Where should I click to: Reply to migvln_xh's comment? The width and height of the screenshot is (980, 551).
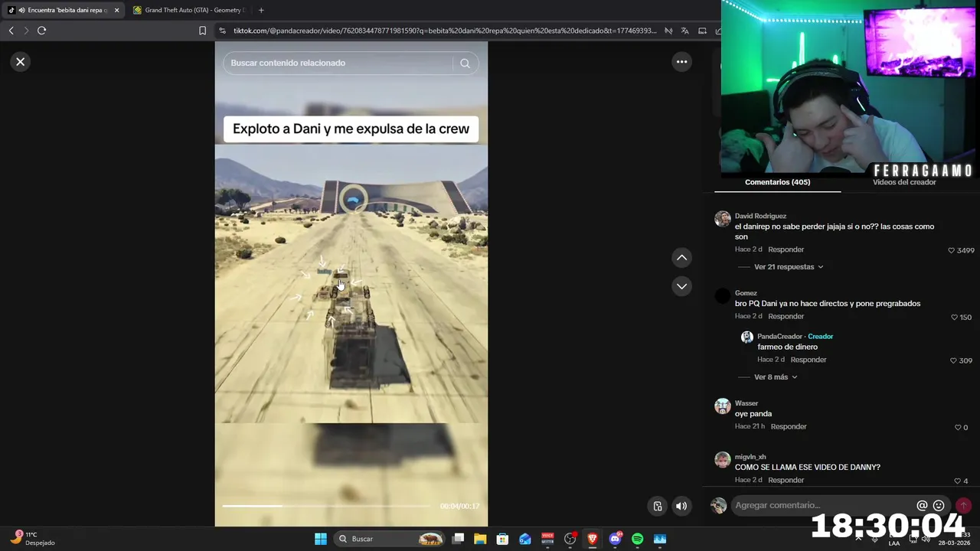click(x=786, y=480)
